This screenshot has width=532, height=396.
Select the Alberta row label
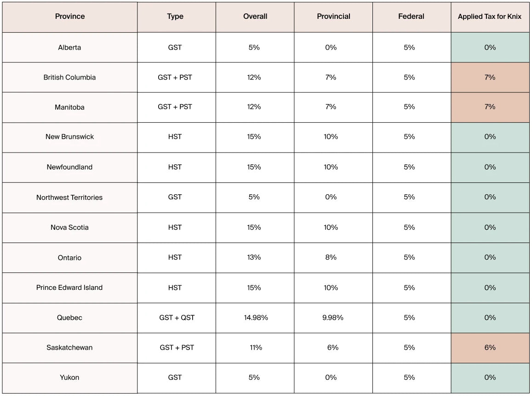pyautogui.click(x=70, y=47)
